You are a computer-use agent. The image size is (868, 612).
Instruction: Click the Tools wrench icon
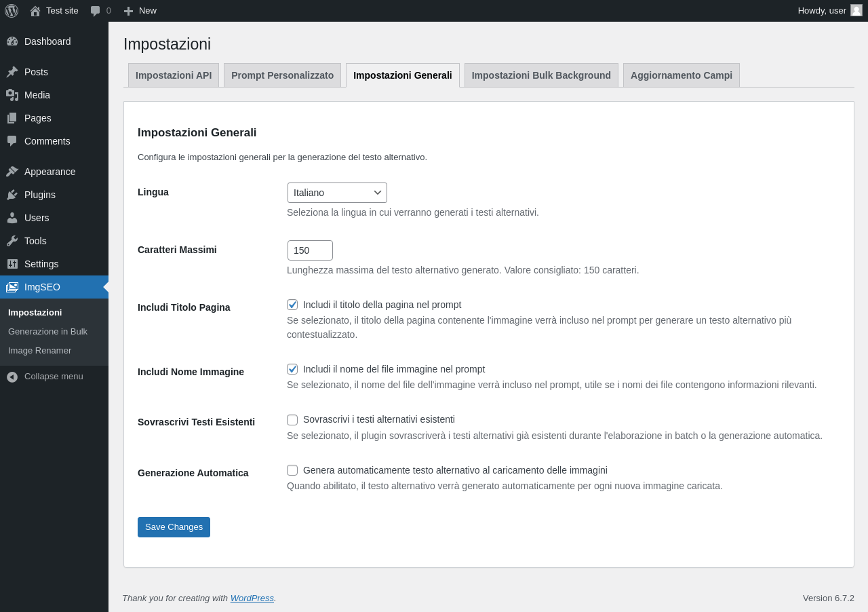click(12, 241)
